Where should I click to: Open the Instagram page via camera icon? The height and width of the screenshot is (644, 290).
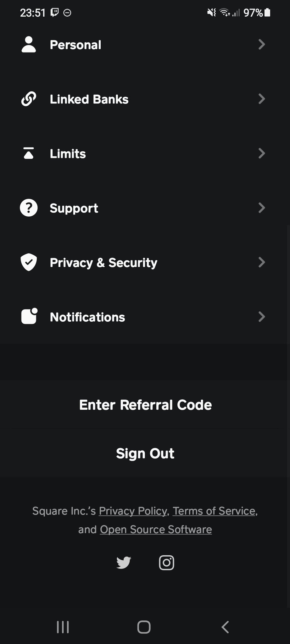point(166,563)
